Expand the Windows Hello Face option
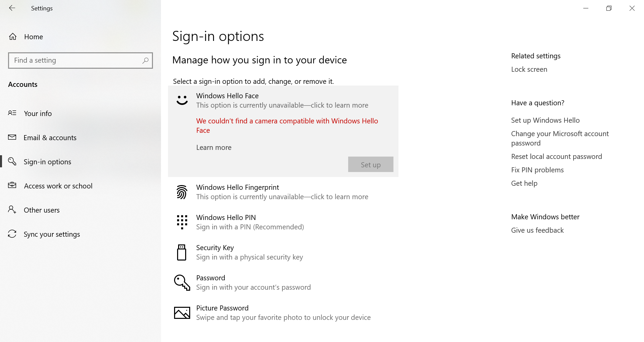Viewport: 644px width, 342px height. [x=283, y=100]
